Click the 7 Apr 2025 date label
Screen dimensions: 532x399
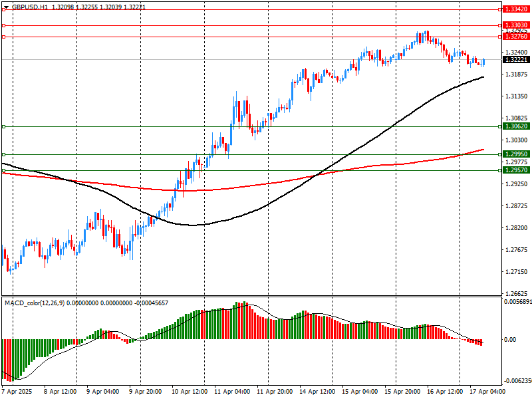click(18, 392)
